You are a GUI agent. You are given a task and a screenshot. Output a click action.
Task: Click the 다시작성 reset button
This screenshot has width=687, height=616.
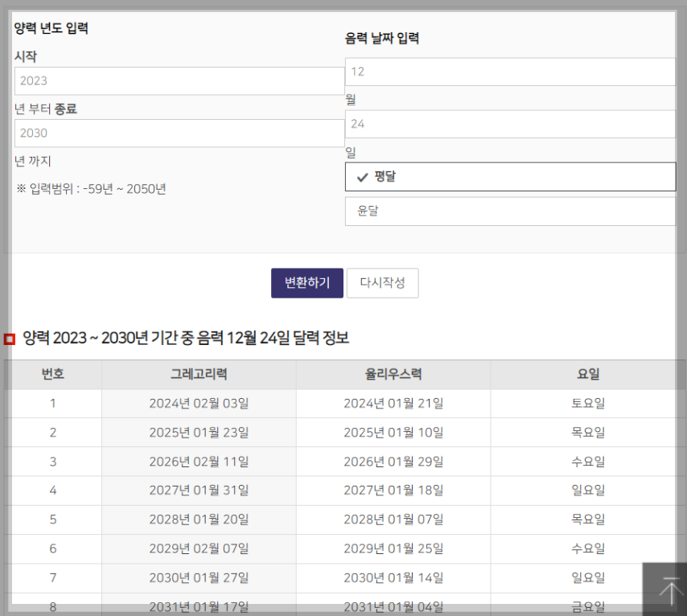tap(382, 282)
